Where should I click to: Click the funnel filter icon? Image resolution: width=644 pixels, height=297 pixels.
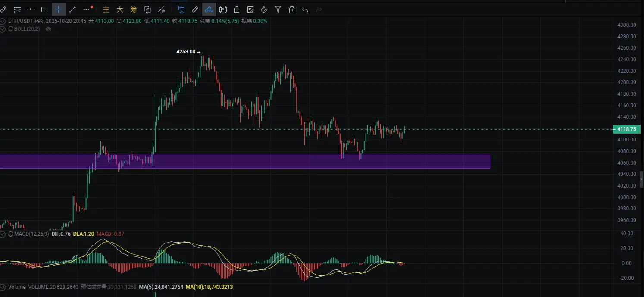(278, 9)
